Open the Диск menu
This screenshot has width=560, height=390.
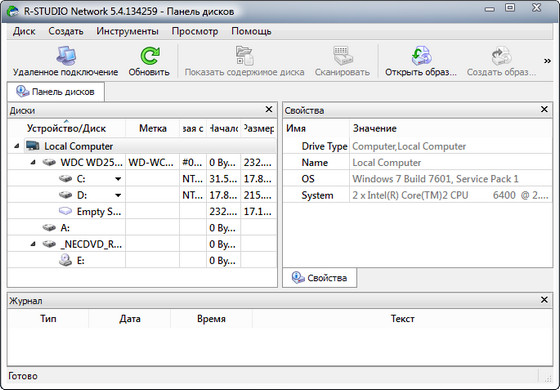(x=24, y=31)
